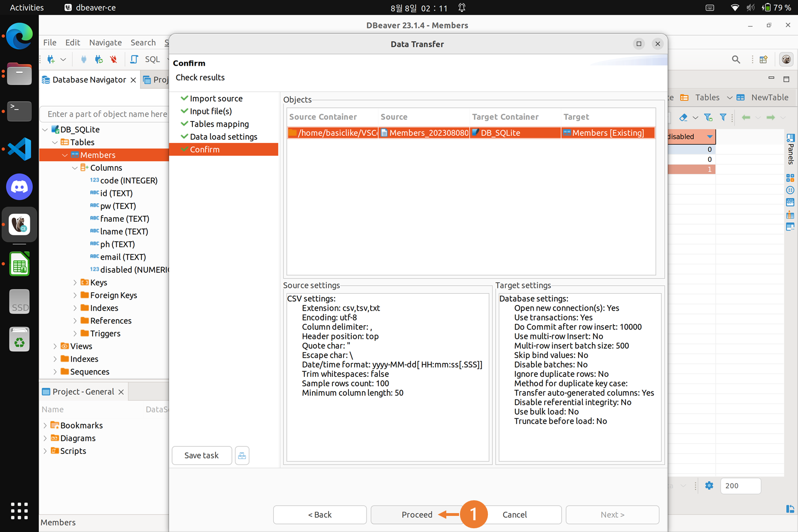This screenshot has height=532, width=798.
Task: Open the Files app in the dock
Action: click(x=19, y=74)
